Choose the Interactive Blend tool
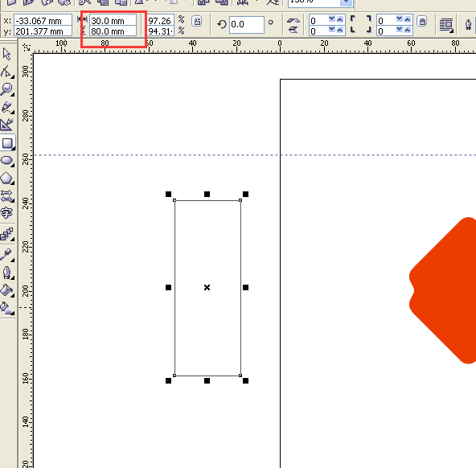The width and height of the screenshot is (476, 468). pyautogui.click(x=6, y=234)
